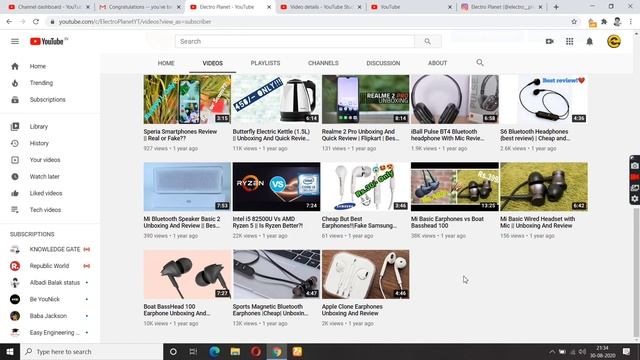Open Microsoft Edge from taskbar

coord(214,351)
